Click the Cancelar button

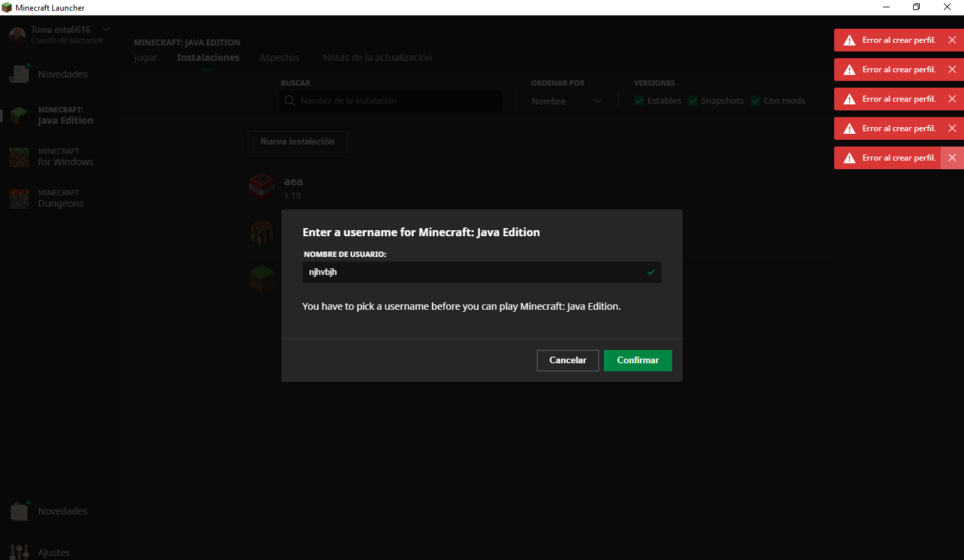coord(568,360)
